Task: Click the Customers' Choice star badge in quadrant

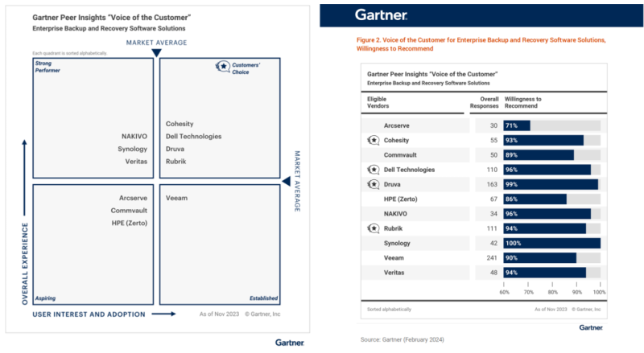Action: tap(223, 67)
